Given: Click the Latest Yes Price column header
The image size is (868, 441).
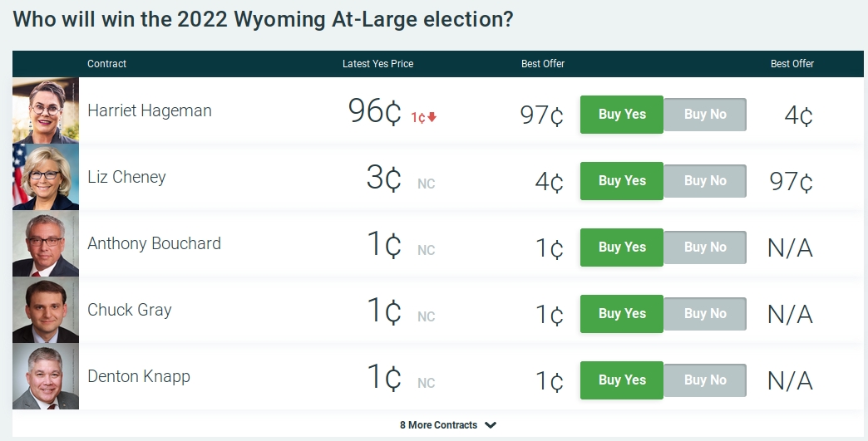Looking at the screenshot, I should (377, 64).
